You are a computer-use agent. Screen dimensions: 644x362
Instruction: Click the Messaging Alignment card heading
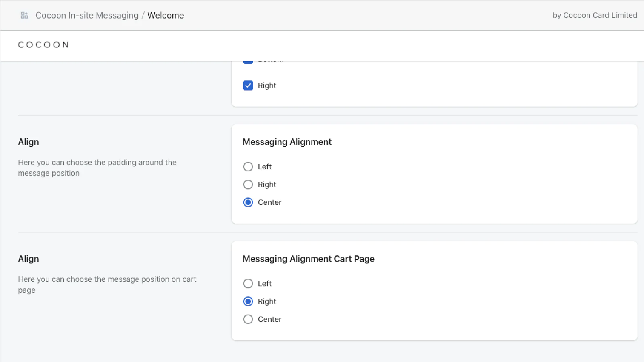pyautogui.click(x=287, y=142)
